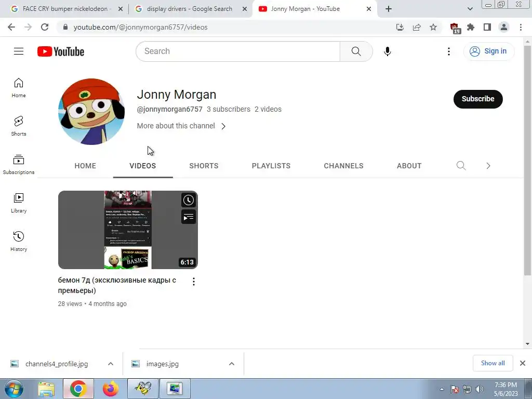Image resolution: width=532 pixels, height=399 pixels.
Task: Bookmark this page with star icon
Action: click(x=433, y=27)
